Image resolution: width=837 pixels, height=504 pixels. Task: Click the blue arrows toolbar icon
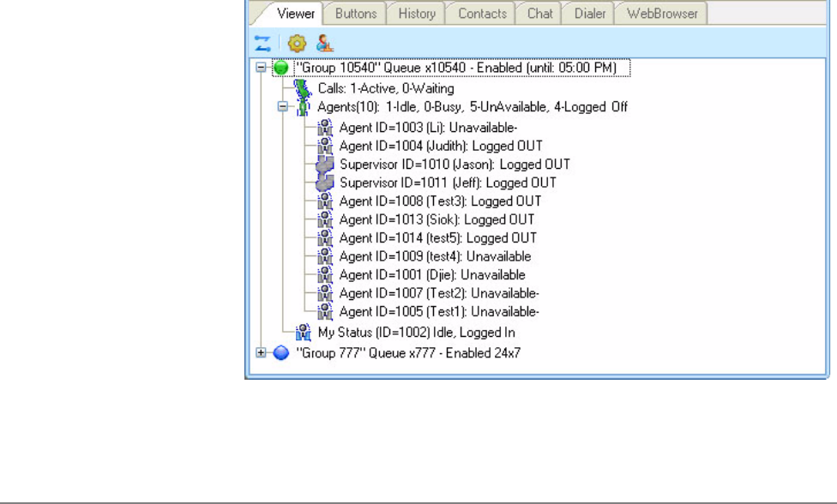pyautogui.click(x=262, y=43)
